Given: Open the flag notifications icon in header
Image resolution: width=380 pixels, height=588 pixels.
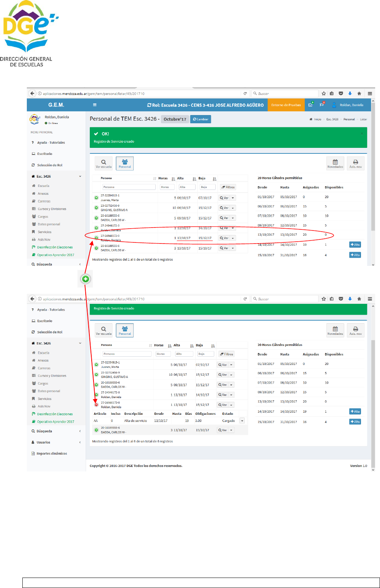Looking at the screenshot, I should [322, 105].
